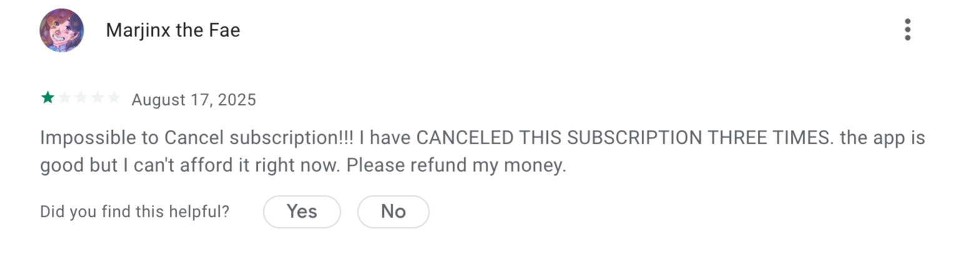Mark the review as helpful with Yes
Viewport: 980px width, 253px height.
pyautogui.click(x=301, y=212)
